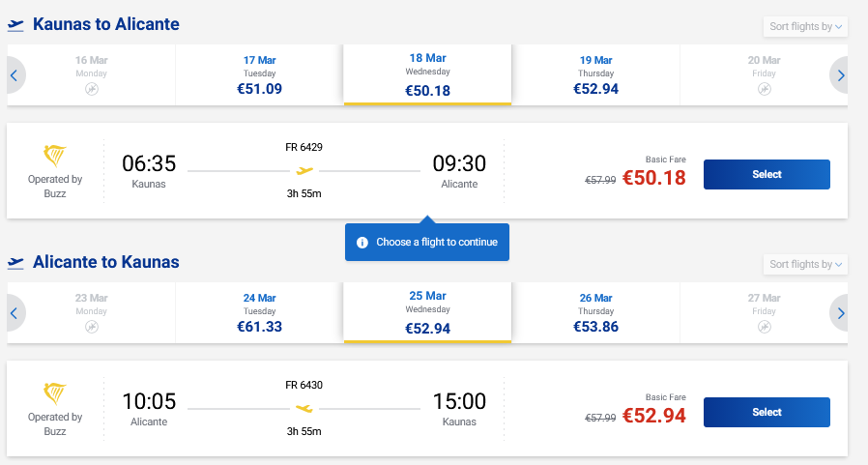868x465 pixels.
Task: Select 17 Mar Tuesday €51.09 date tab
Action: pyautogui.click(x=259, y=74)
